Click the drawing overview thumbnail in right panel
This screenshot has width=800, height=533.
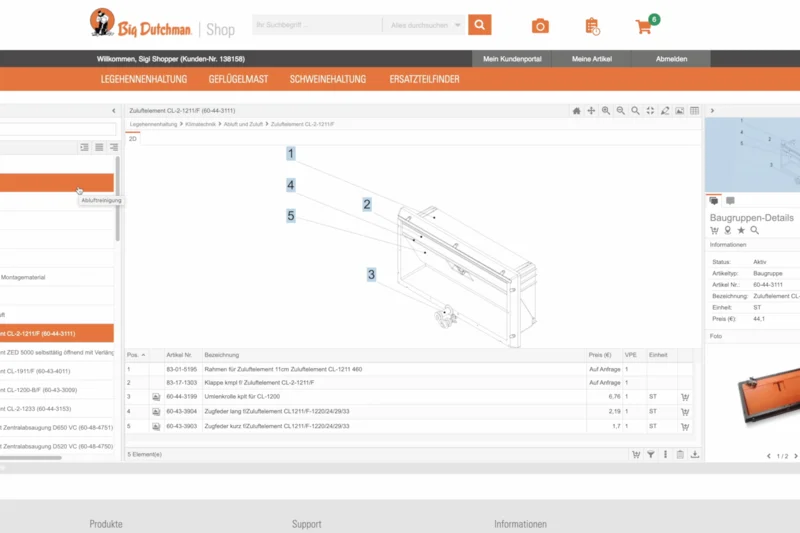(753, 155)
